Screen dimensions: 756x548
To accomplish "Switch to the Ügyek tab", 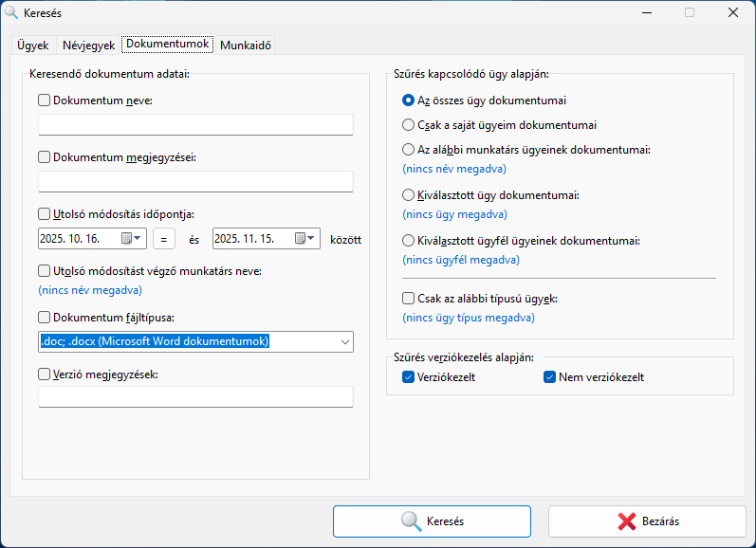I will [32, 46].
